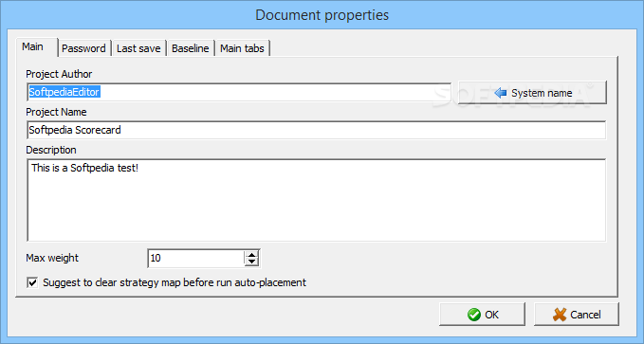Click the orange X icon on Cancel

pyautogui.click(x=560, y=315)
